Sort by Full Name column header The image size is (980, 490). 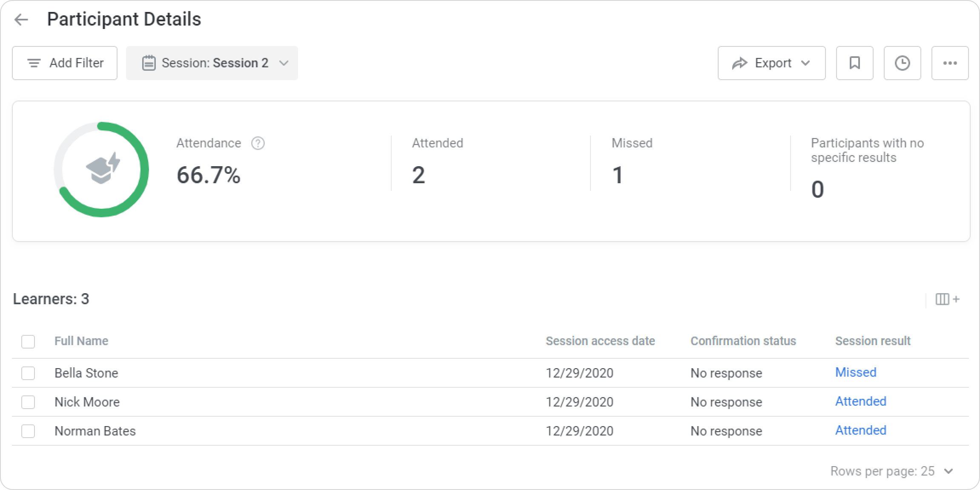tap(81, 341)
